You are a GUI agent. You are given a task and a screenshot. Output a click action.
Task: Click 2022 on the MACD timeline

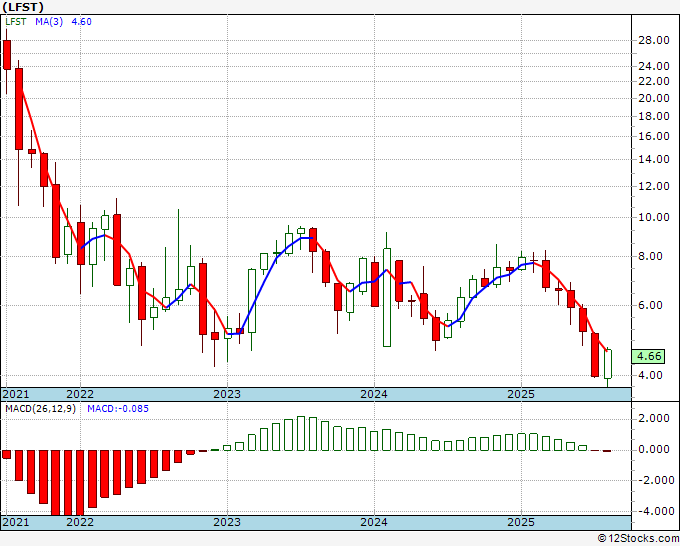pos(80,522)
